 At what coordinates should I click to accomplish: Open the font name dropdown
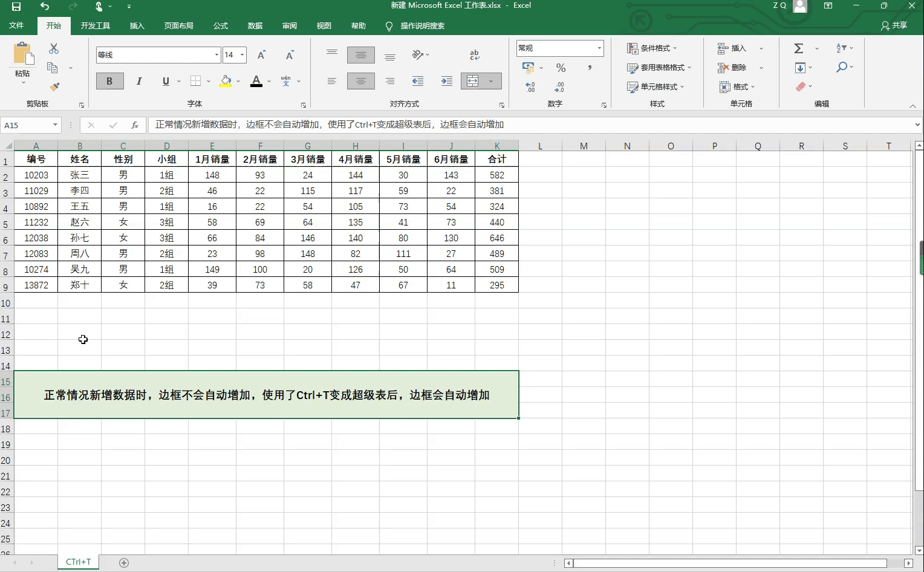[216, 55]
